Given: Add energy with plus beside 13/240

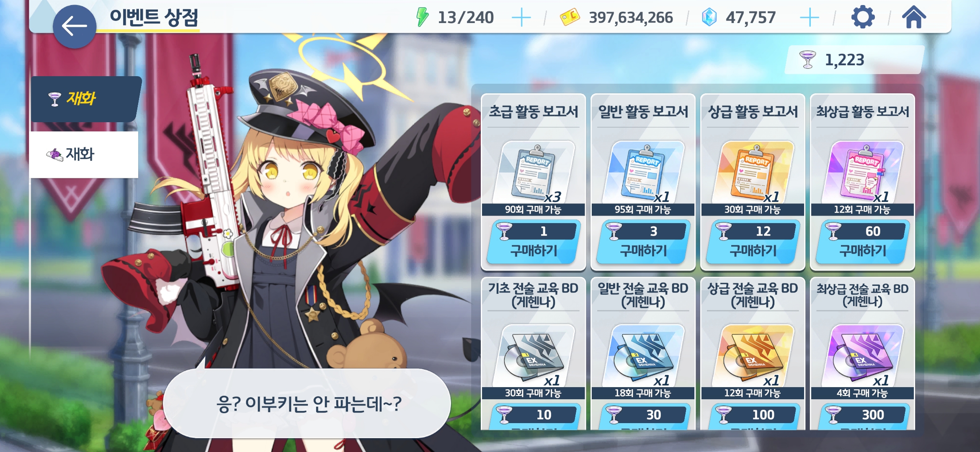Looking at the screenshot, I should 521,18.
